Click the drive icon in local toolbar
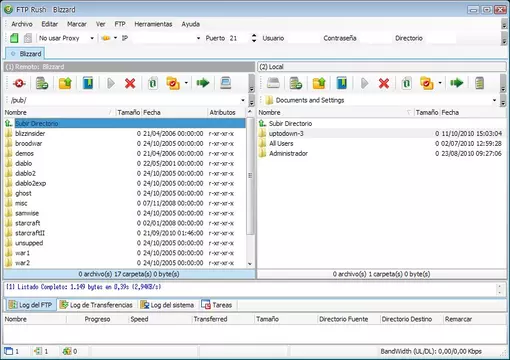Screen dimensions: 510x360 tap(273, 83)
